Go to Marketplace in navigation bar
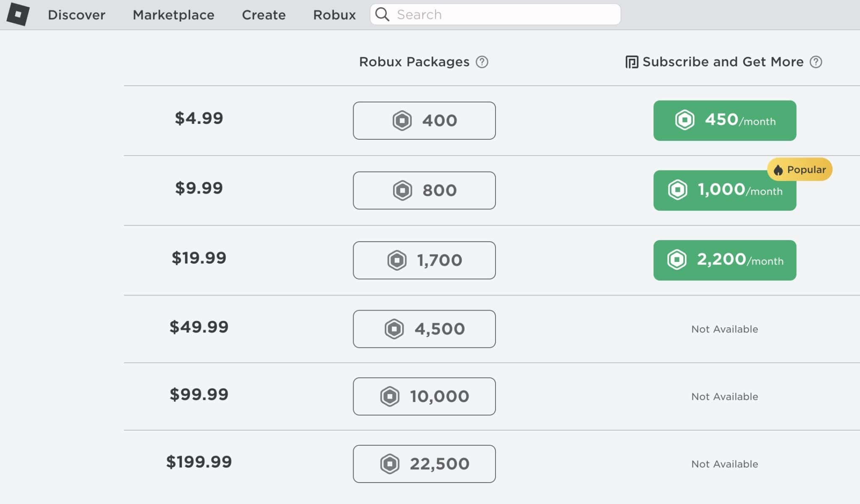 [x=173, y=15]
